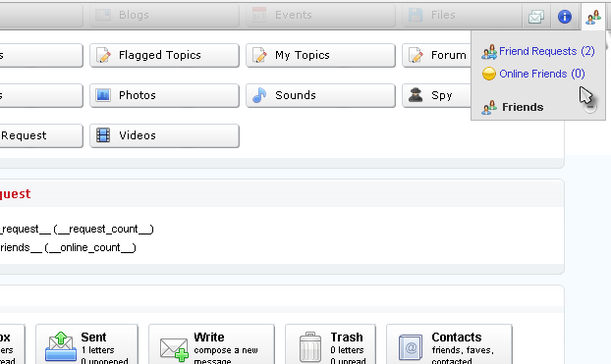Click the Flagged Topics pencil icon
This screenshot has width=611, height=364.
click(x=104, y=55)
